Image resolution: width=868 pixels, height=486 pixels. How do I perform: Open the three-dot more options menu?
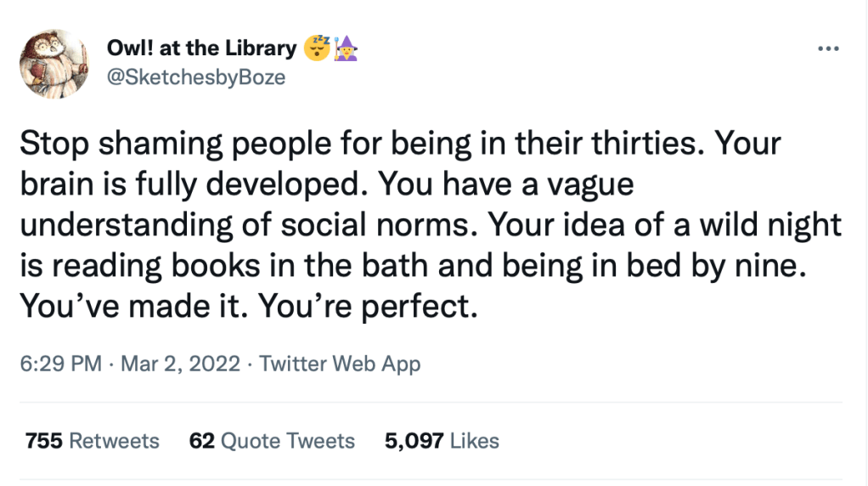826,48
